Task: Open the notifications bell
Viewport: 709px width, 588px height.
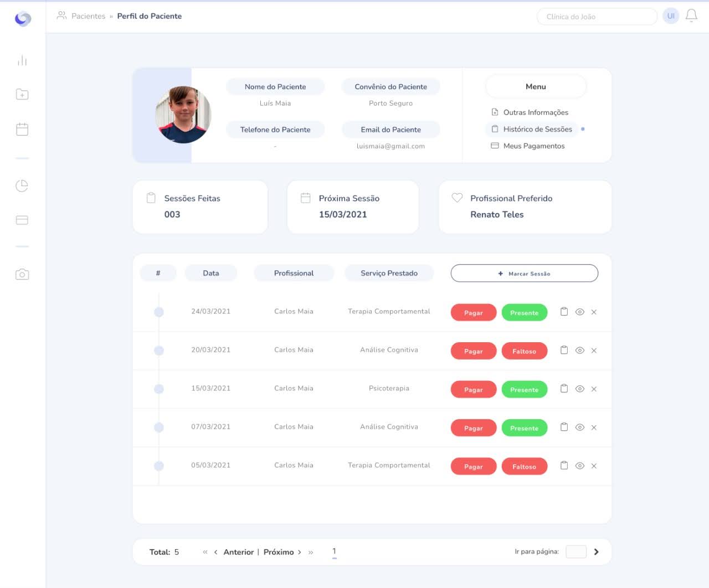Action: (691, 16)
